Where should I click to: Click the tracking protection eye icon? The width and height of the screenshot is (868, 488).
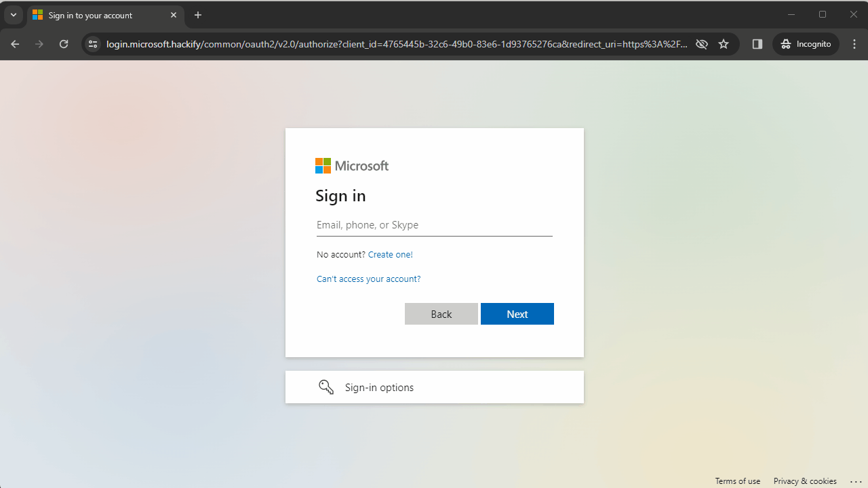[x=702, y=43]
